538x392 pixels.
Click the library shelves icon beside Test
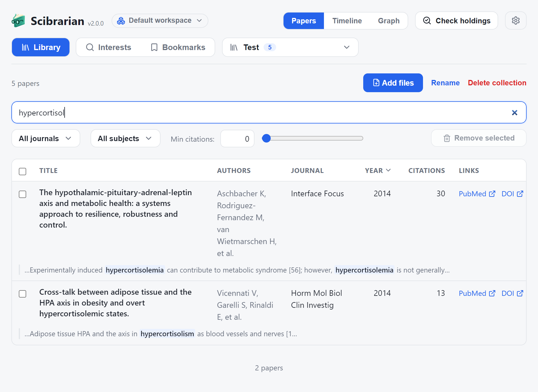(234, 47)
